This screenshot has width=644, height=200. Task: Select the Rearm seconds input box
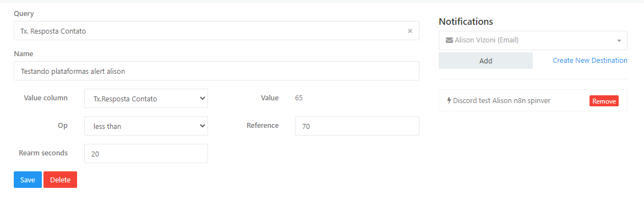(x=146, y=154)
